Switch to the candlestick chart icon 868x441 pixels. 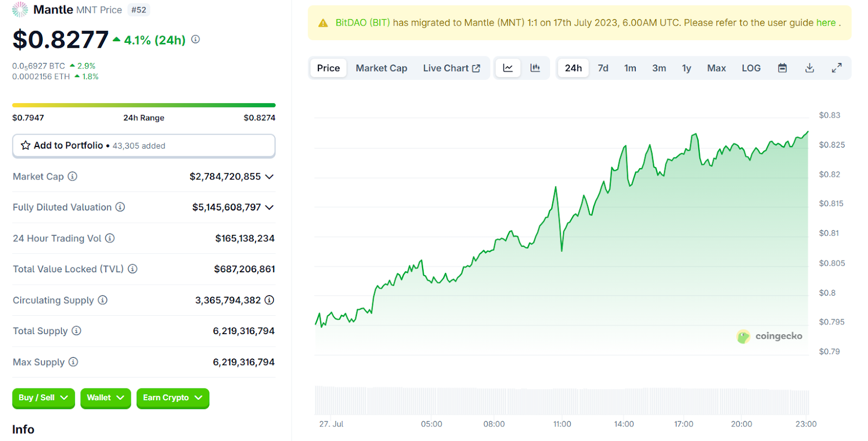pos(535,68)
